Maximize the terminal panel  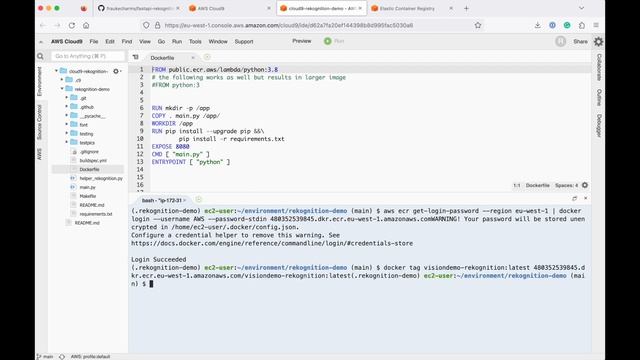click(x=574, y=198)
